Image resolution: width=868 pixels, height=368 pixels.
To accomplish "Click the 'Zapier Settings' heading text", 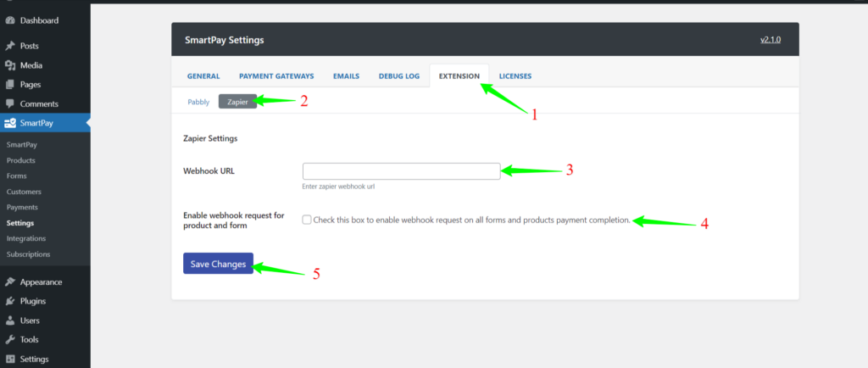I will (210, 138).
